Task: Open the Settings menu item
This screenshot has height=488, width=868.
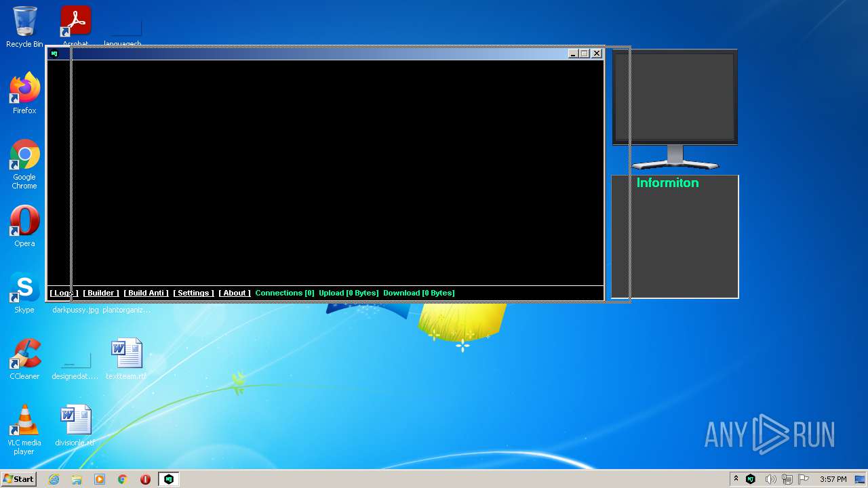Action: click(193, 293)
